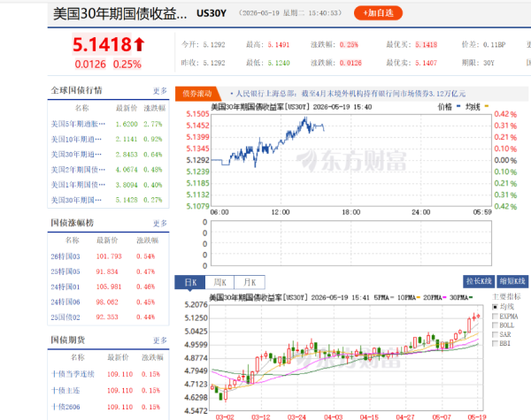Open 美国2年期国债 row link

(x=78, y=170)
